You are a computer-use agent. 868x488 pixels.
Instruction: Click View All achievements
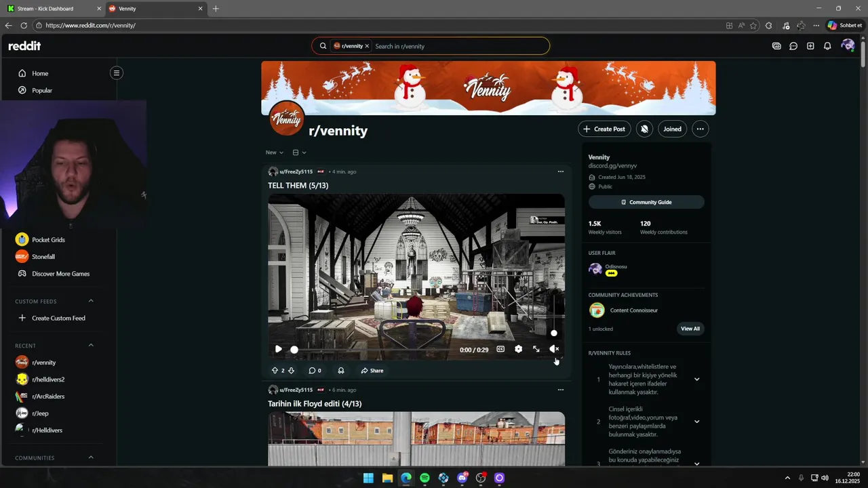coord(690,329)
